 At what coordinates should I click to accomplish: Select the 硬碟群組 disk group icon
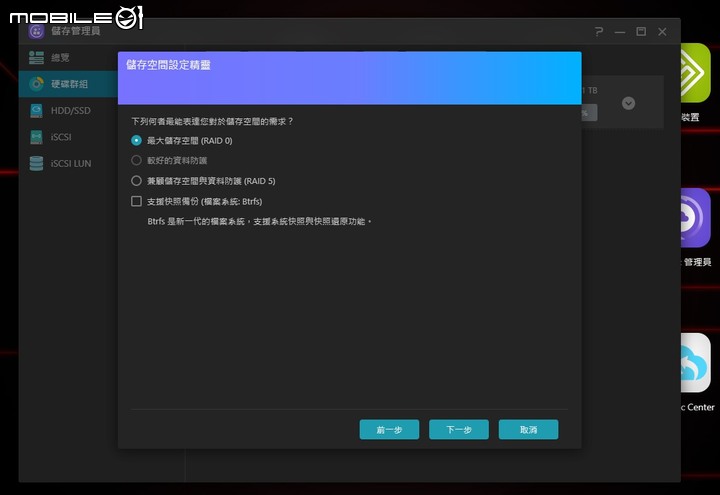36,84
